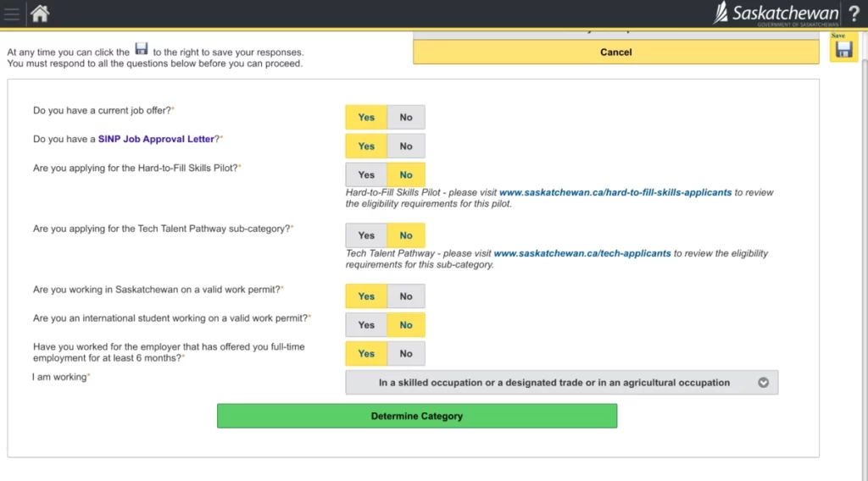
Task: Select No for worked six months with employer
Action: pyautogui.click(x=406, y=354)
